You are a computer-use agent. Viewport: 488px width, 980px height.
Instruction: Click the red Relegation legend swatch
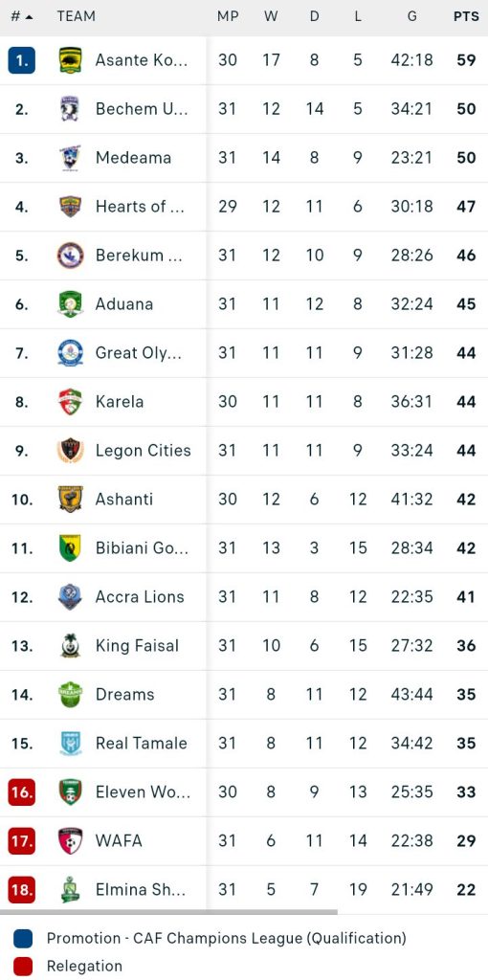click(x=23, y=967)
